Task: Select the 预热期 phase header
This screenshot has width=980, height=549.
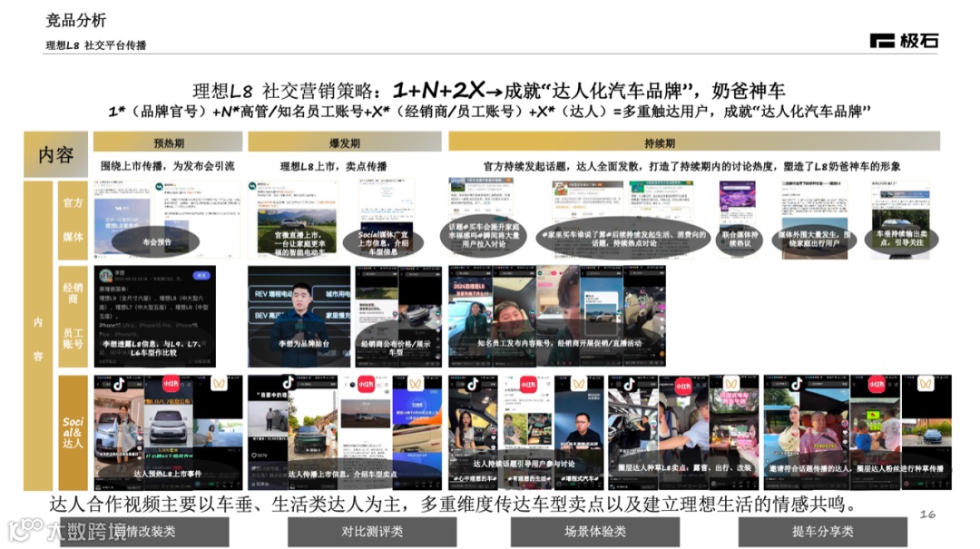Action: 168,142
